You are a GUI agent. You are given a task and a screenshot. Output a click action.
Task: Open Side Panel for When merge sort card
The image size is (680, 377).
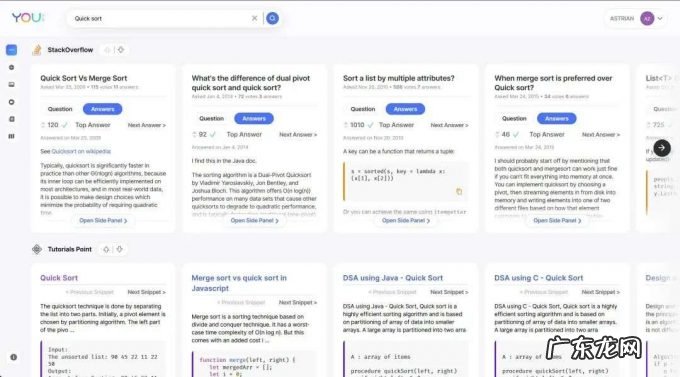point(557,220)
